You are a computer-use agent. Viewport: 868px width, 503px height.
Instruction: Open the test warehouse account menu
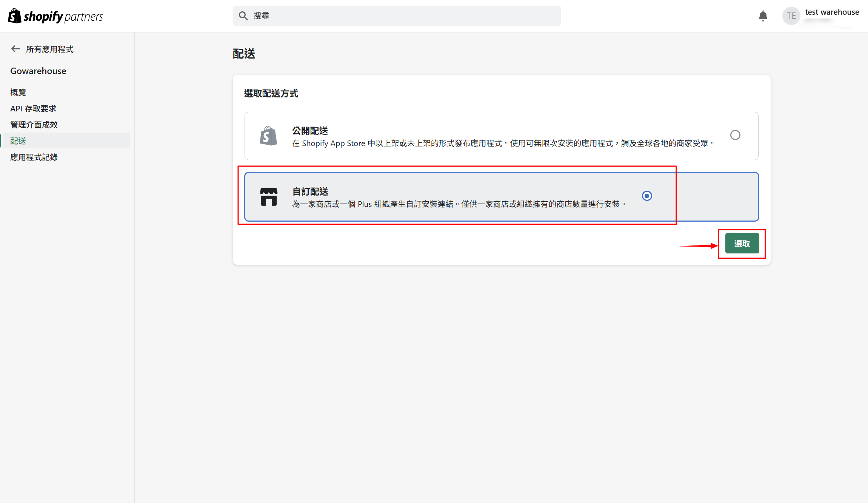831,12
